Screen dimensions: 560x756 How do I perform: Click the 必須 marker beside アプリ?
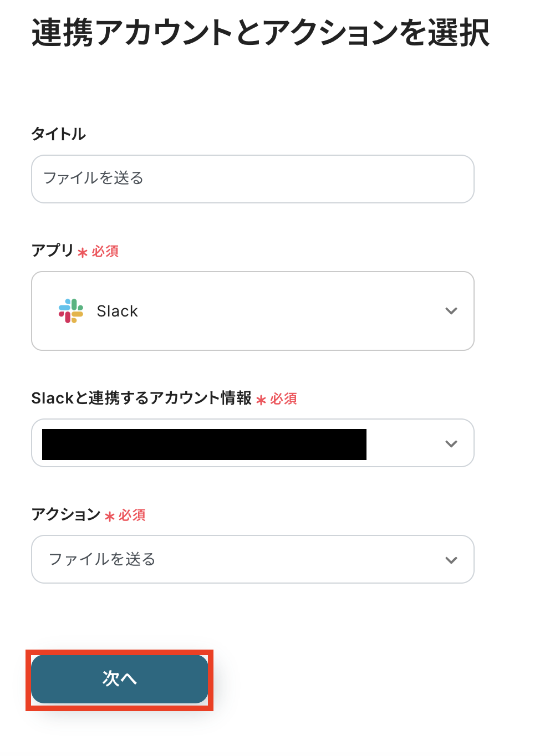(x=105, y=252)
